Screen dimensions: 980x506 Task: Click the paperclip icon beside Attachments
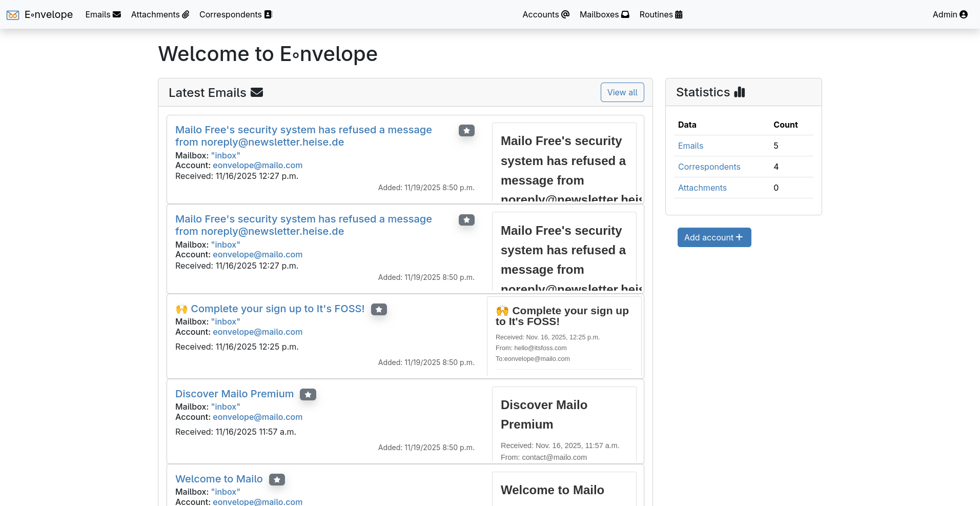click(186, 14)
